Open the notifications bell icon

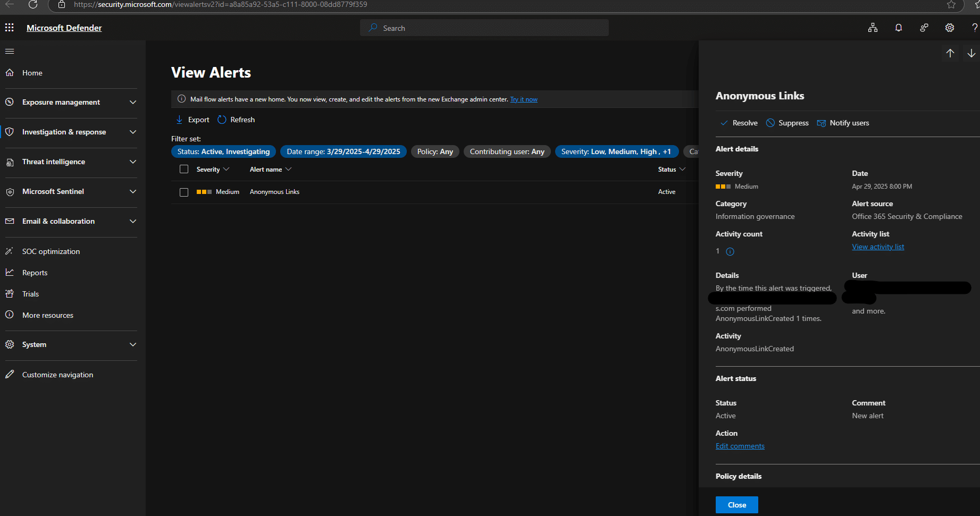point(899,28)
